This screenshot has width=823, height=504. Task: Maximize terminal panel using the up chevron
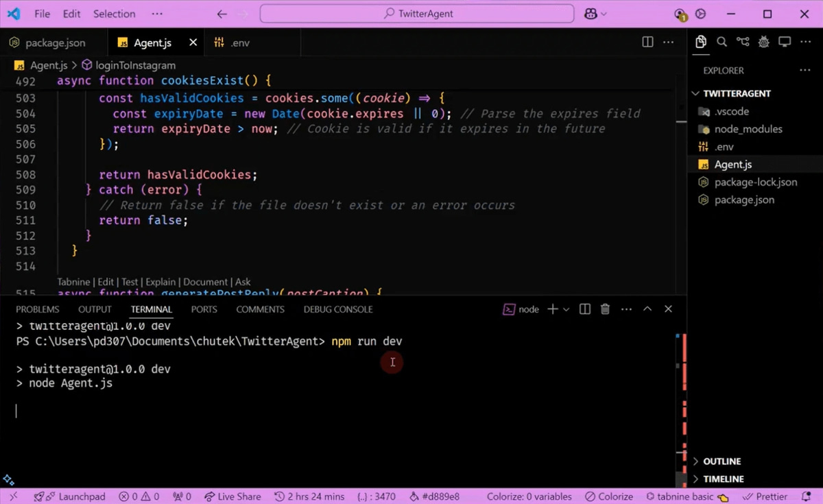coord(647,309)
